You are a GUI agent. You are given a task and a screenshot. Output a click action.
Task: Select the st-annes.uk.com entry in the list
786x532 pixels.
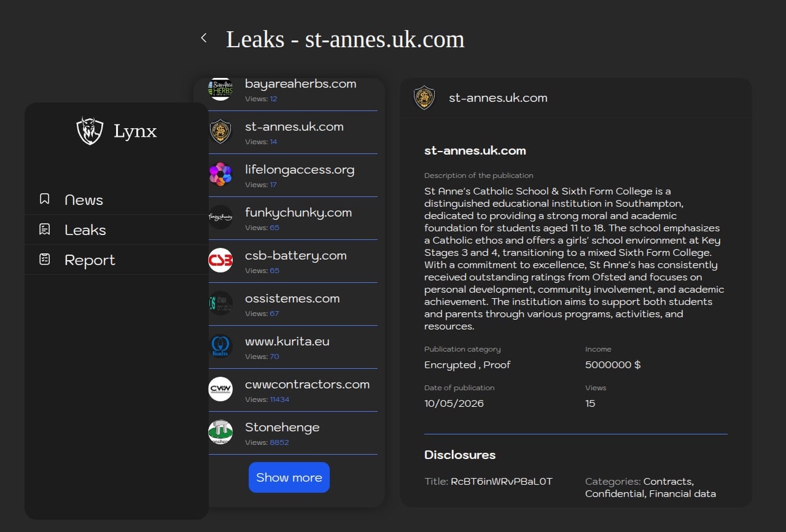(293, 133)
